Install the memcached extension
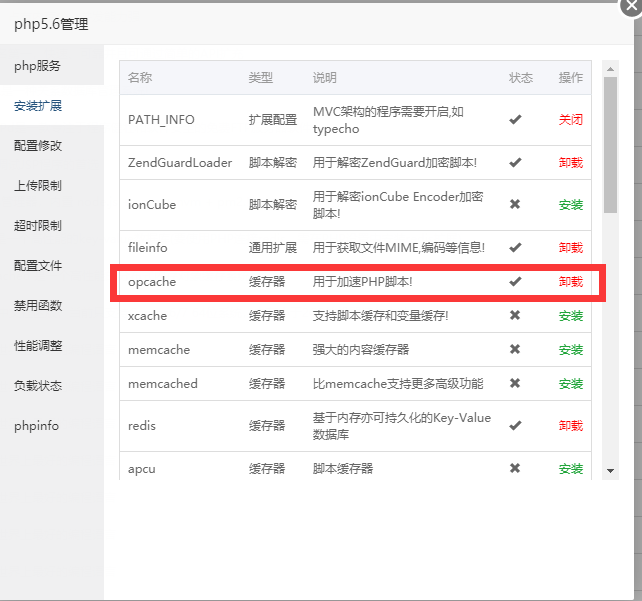Screen dimensions: 642x601 [x=571, y=384]
